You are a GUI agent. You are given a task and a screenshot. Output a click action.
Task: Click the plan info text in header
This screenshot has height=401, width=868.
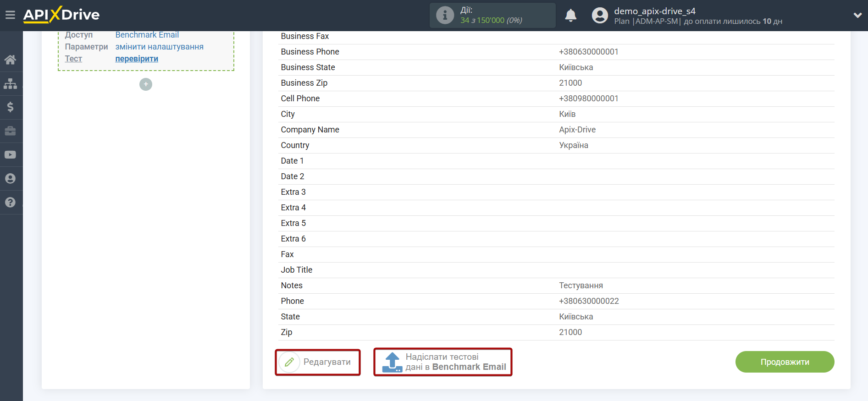coord(698,21)
